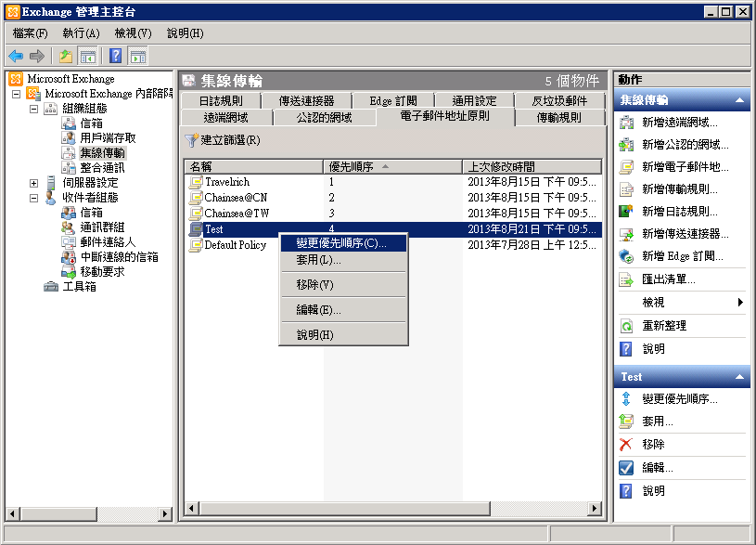The image size is (756, 545).
Task: Click the Default Policy row icon
Action: pyautogui.click(x=196, y=245)
